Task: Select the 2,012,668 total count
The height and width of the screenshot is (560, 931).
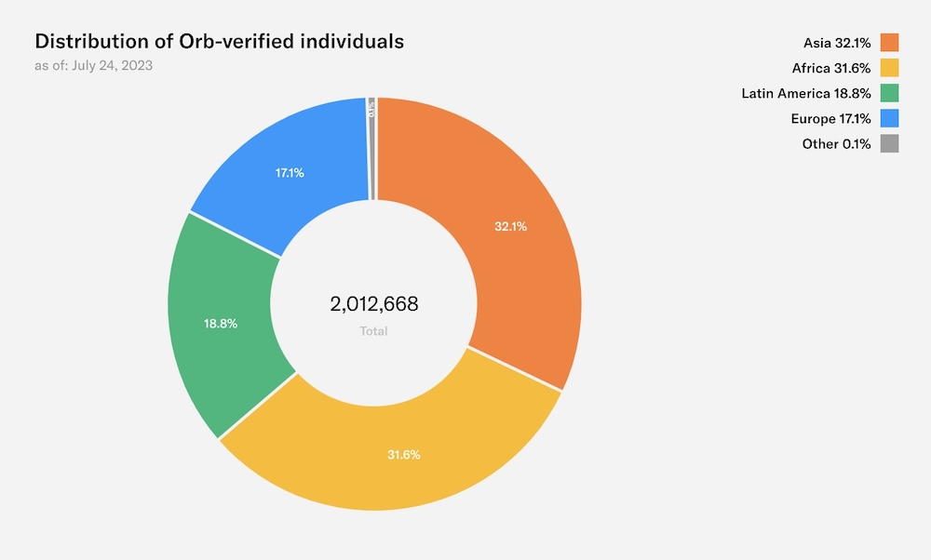Action: pyautogui.click(x=374, y=304)
